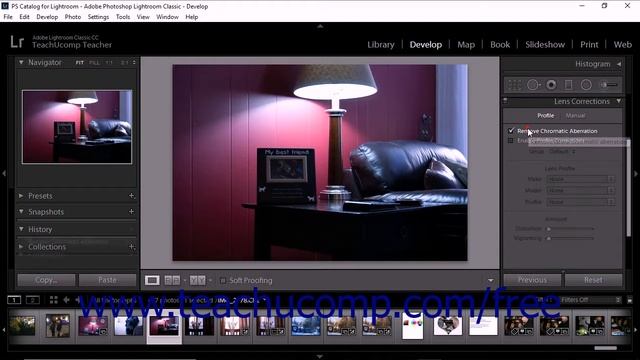The image size is (640, 360).
Task: Switch to the Map module
Action: pos(466,44)
